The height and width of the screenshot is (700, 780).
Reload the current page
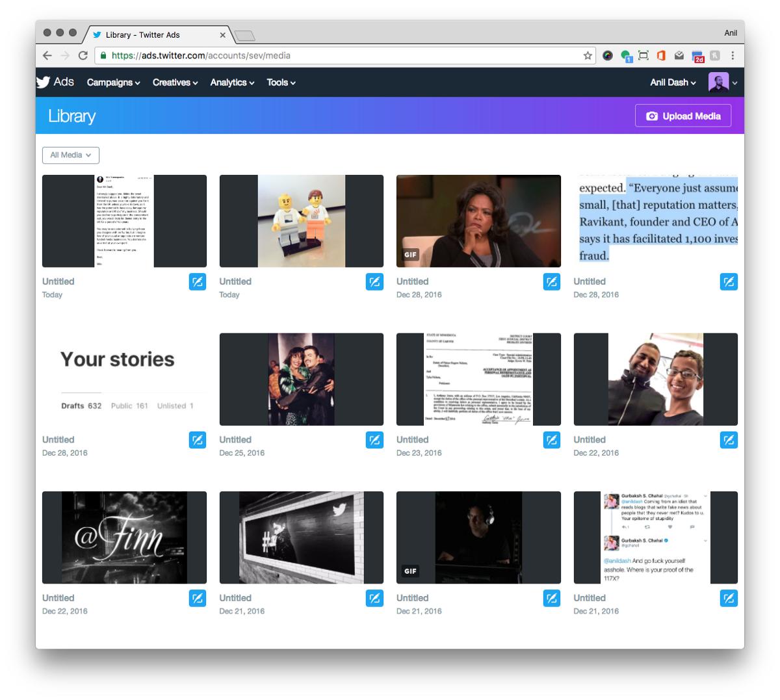[83, 55]
